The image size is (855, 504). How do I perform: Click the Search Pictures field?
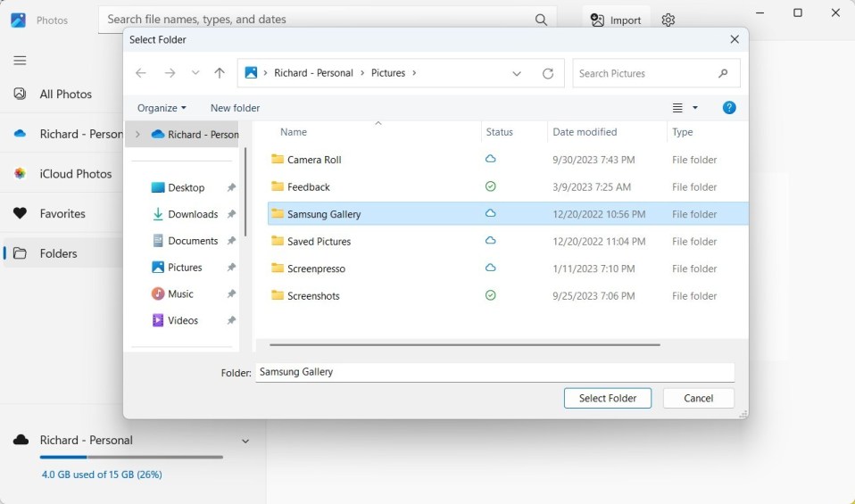coord(657,73)
